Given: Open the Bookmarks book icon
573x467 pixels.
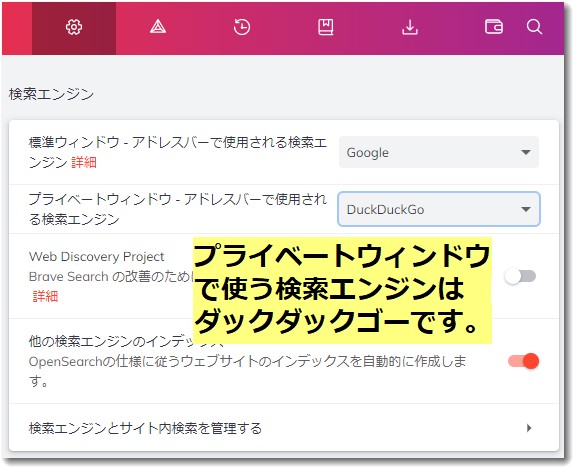Looking at the screenshot, I should click(326, 27).
